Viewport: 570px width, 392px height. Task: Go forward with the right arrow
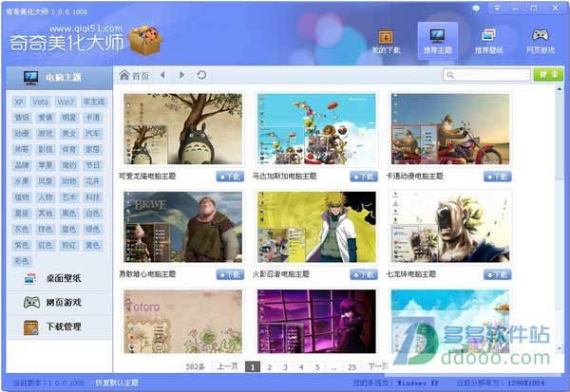coord(181,75)
